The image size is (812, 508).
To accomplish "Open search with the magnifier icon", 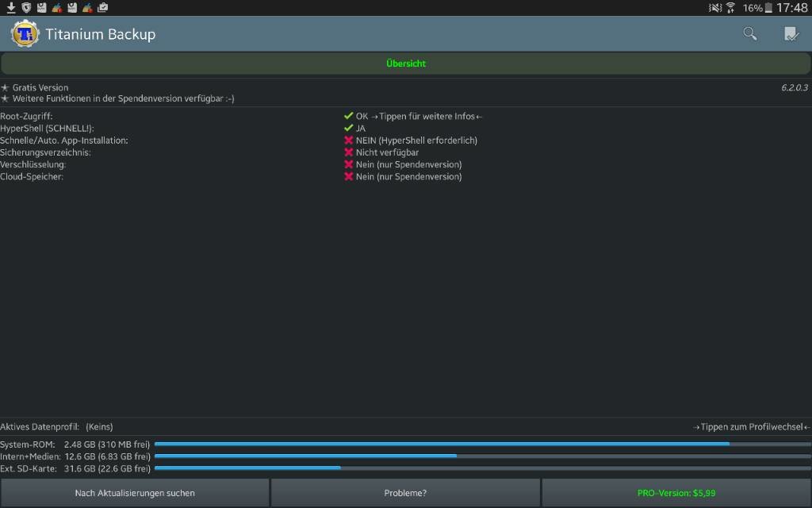I will (x=750, y=33).
